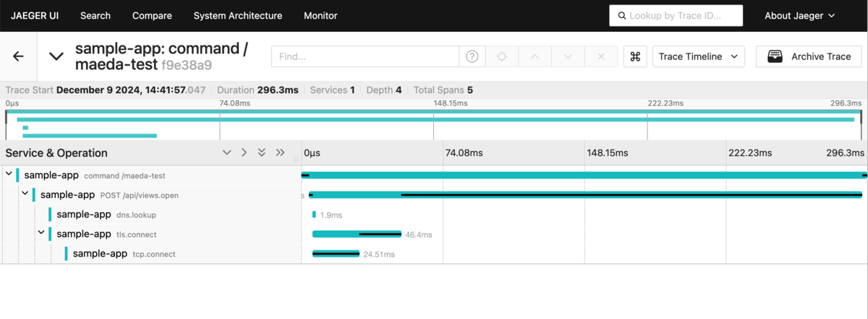Click the tls.connect 46.4ms span bar

coord(357,234)
